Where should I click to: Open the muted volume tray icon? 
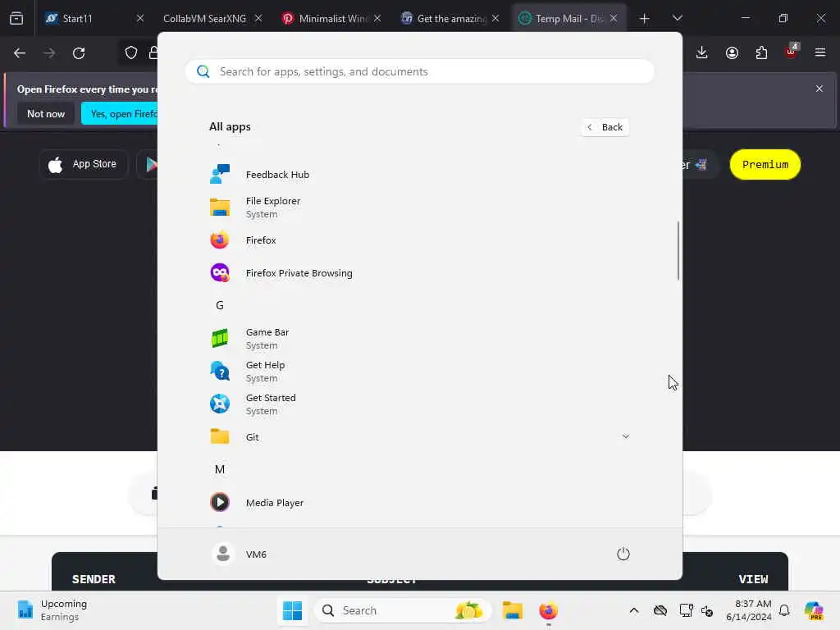coord(707,610)
